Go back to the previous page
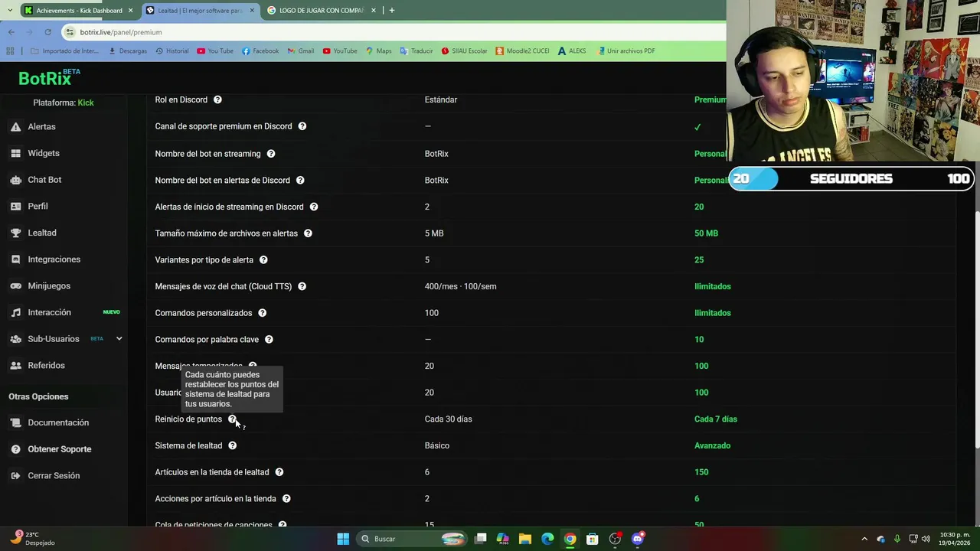The image size is (980, 551). click(11, 32)
